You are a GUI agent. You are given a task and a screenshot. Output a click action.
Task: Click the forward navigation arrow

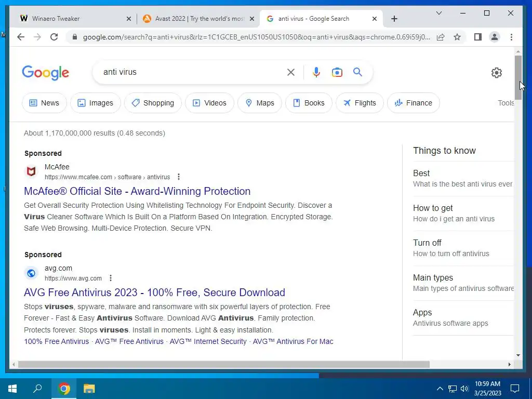(x=37, y=37)
